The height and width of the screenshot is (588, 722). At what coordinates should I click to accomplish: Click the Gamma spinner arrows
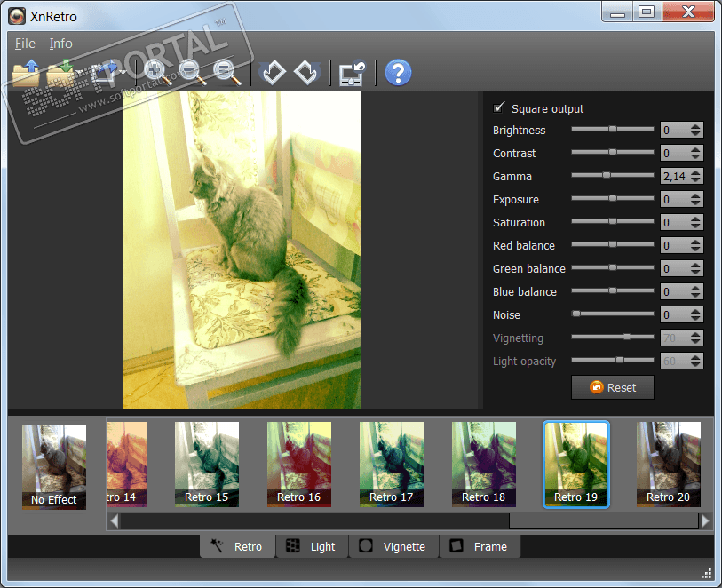[x=695, y=176]
